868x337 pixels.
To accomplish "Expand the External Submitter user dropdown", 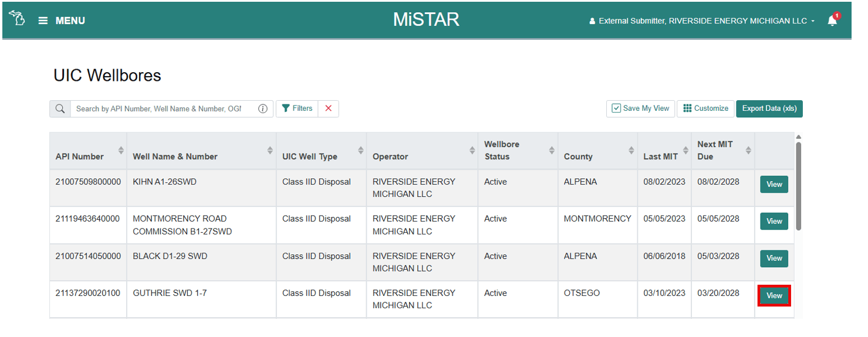I will coord(702,21).
